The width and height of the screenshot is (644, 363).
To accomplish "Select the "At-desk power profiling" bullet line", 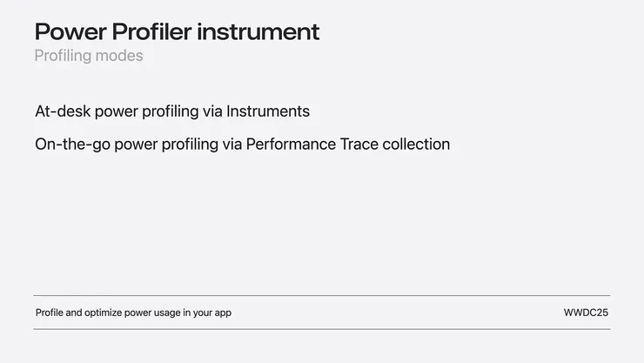I will 172,111.
